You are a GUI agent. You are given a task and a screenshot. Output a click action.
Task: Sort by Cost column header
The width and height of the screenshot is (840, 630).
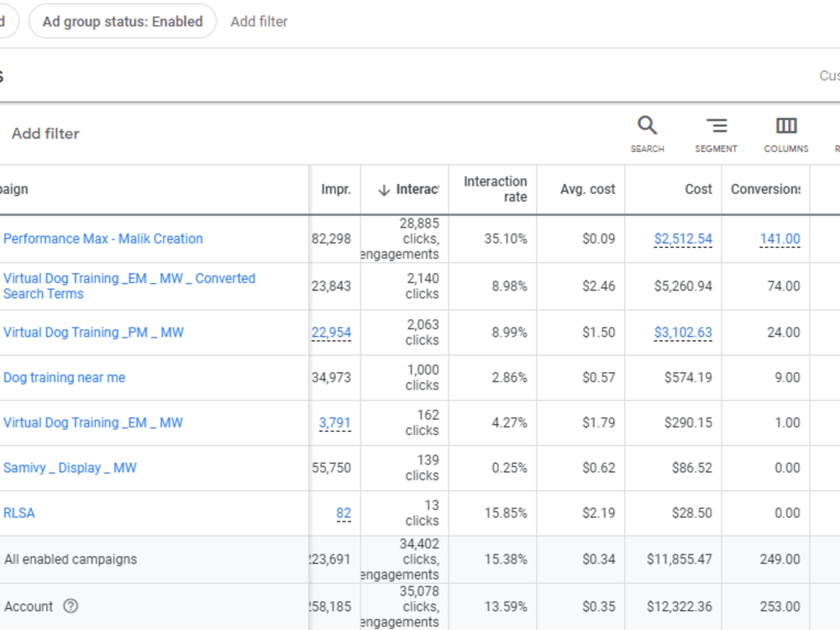click(x=699, y=189)
